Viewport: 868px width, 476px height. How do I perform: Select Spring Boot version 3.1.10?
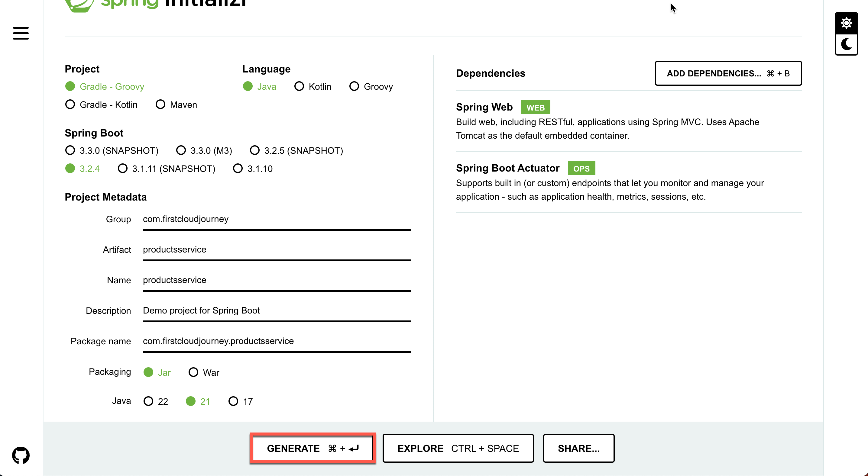(253, 169)
